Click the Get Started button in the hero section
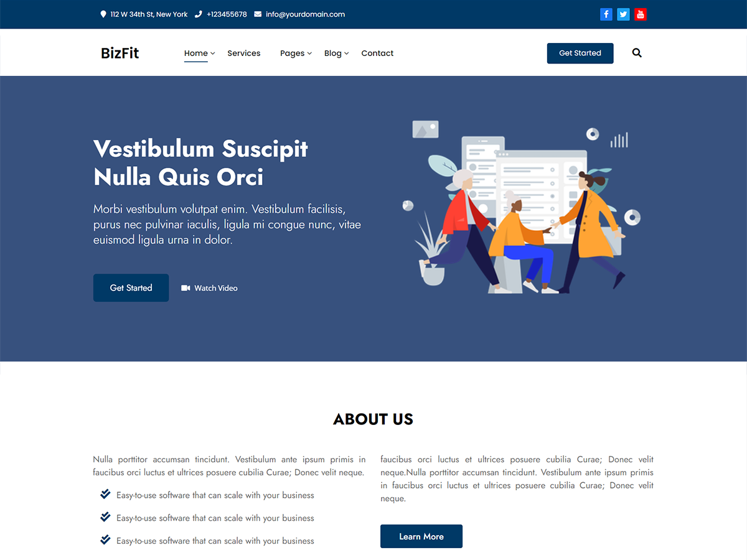747x560 pixels. [131, 287]
